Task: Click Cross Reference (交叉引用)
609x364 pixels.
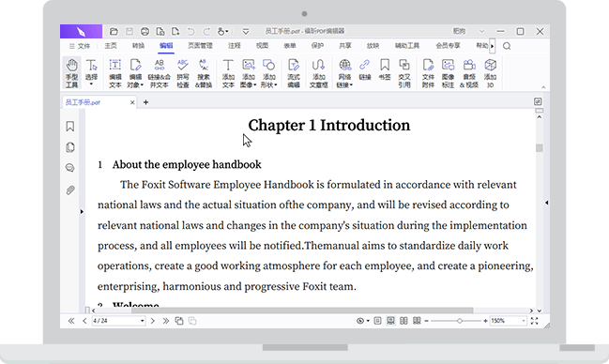Action: point(404,73)
